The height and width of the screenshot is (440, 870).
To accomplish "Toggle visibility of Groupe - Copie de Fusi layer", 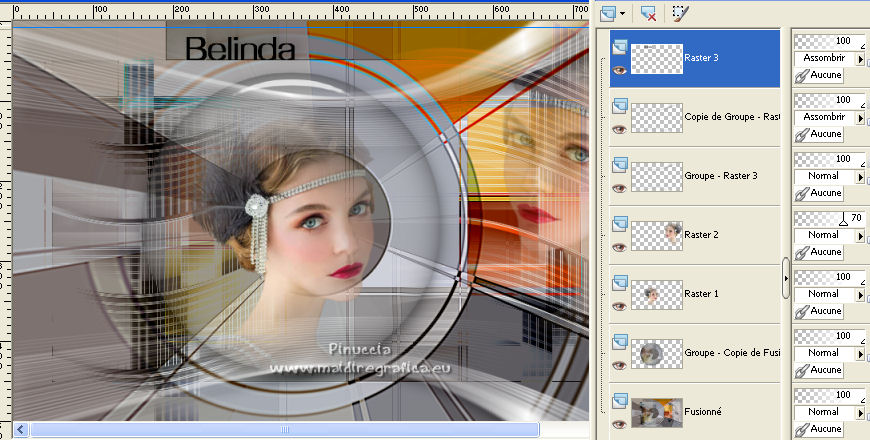I will click(619, 365).
